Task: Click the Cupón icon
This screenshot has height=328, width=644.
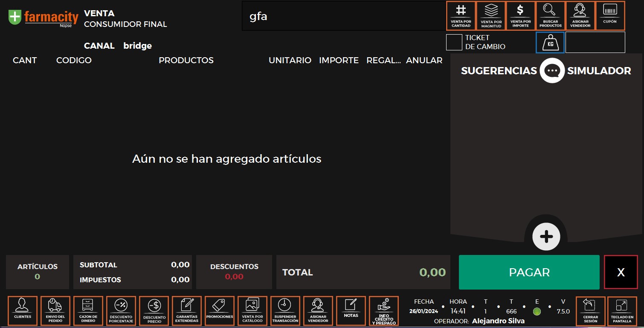Action: (x=610, y=16)
